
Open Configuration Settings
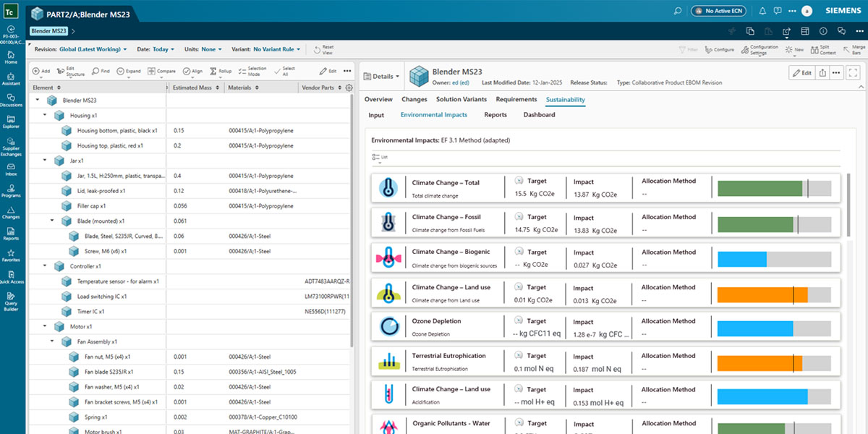pyautogui.click(x=759, y=50)
